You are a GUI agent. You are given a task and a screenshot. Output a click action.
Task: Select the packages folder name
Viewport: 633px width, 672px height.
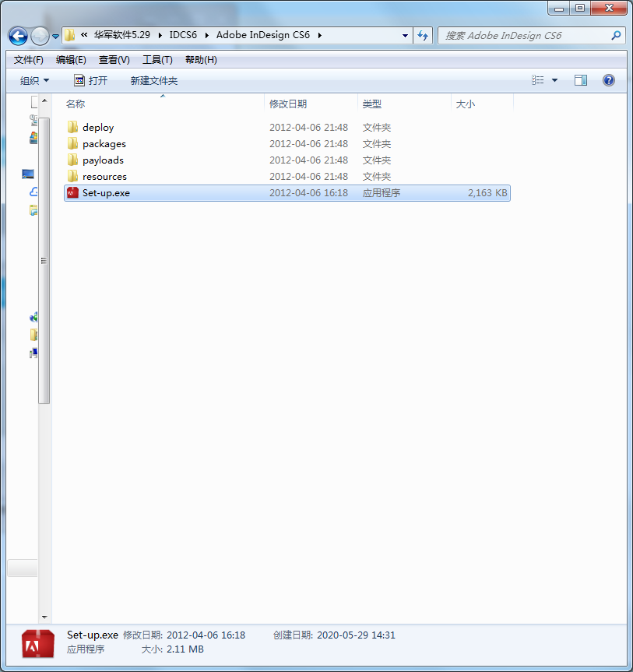pyautogui.click(x=104, y=143)
